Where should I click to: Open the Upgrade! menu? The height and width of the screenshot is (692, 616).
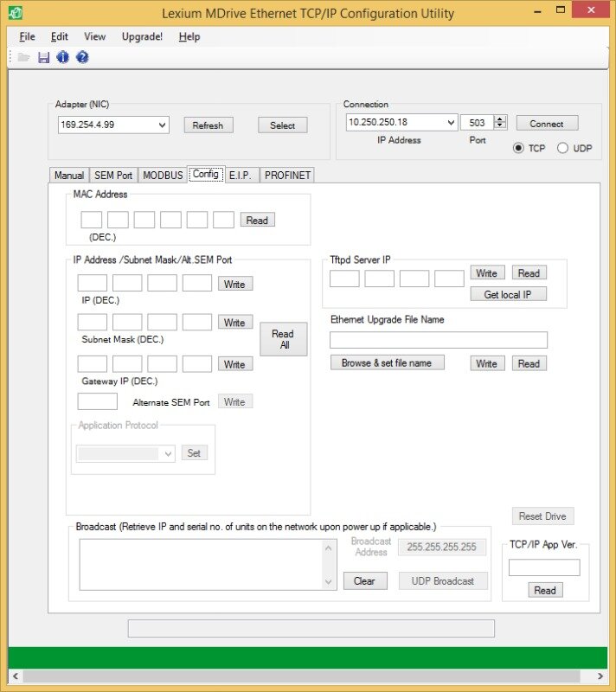click(x=142, y=36)
